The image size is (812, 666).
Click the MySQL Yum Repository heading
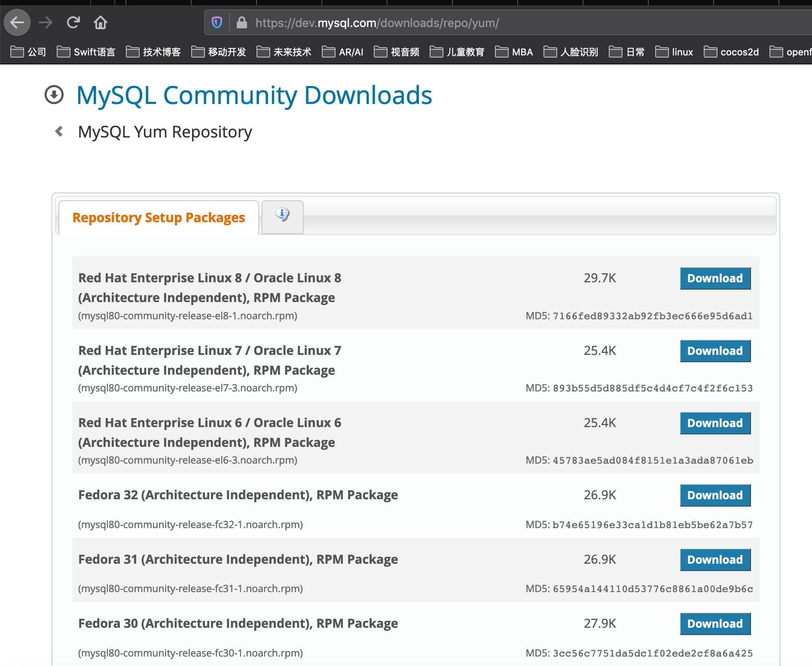(165, 132)
